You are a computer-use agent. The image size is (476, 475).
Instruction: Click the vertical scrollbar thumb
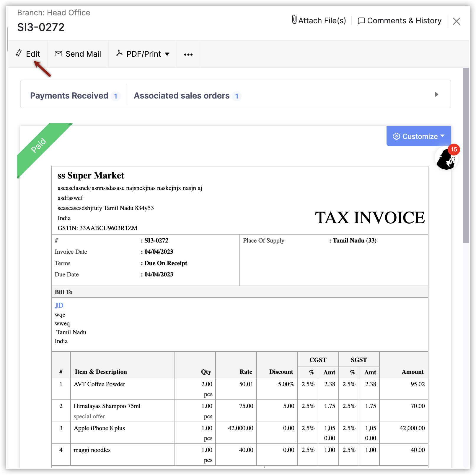[466, 155]
